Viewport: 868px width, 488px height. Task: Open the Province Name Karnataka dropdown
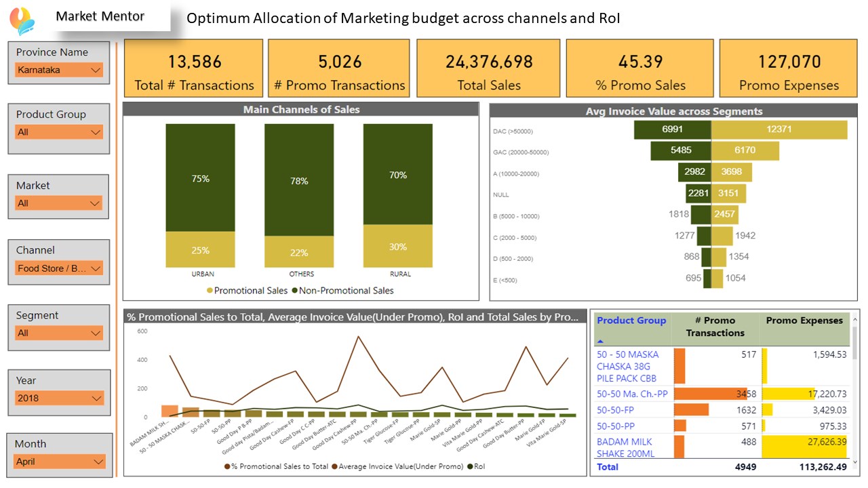click(59, 70)
